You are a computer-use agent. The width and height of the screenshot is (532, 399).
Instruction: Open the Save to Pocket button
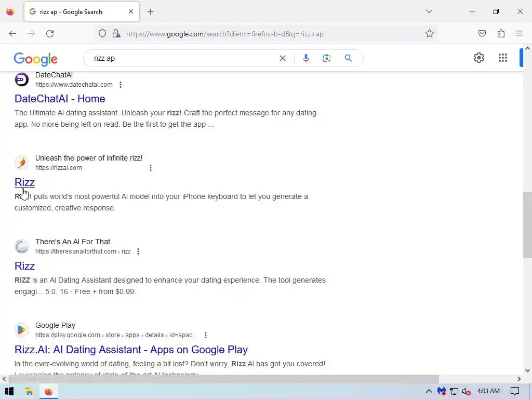click(482, 34)
